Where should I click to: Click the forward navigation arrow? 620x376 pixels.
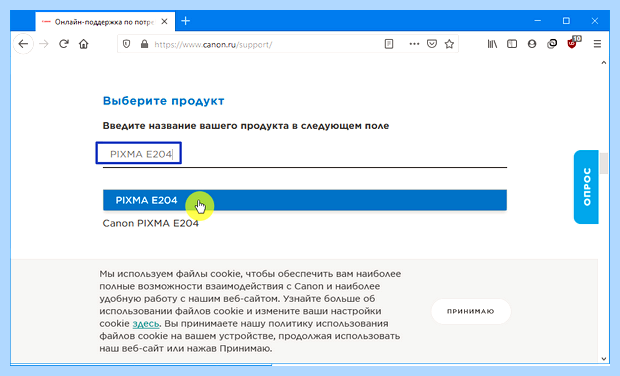(x=44, y=44)
